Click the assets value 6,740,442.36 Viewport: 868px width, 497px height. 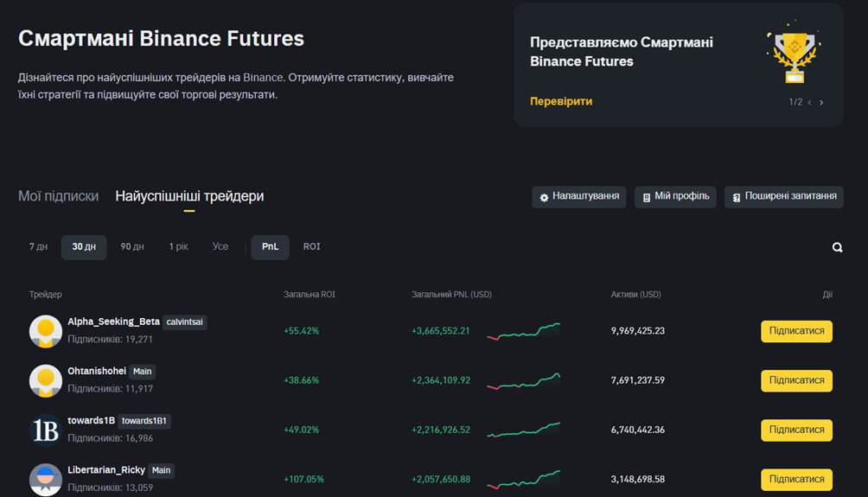tap(638, 430)
